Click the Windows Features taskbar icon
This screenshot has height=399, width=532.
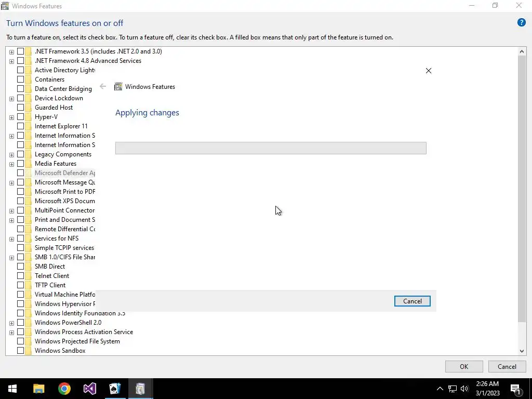(140, 389)
